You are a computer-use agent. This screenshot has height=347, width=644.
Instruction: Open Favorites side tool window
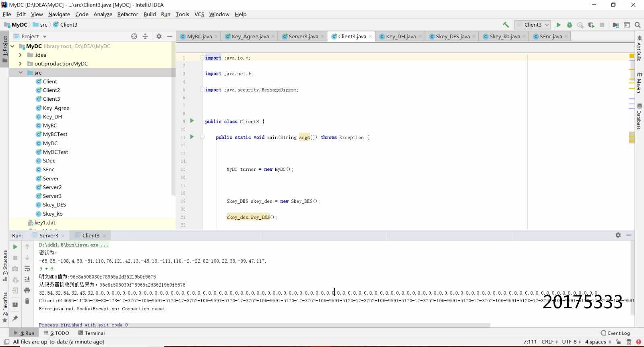coord(5,307)
